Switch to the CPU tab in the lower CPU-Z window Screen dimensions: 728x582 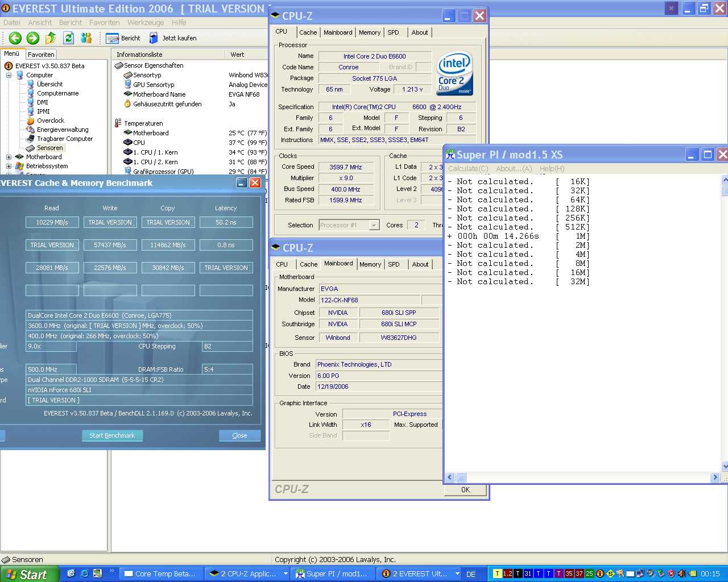tap(282, 264)
